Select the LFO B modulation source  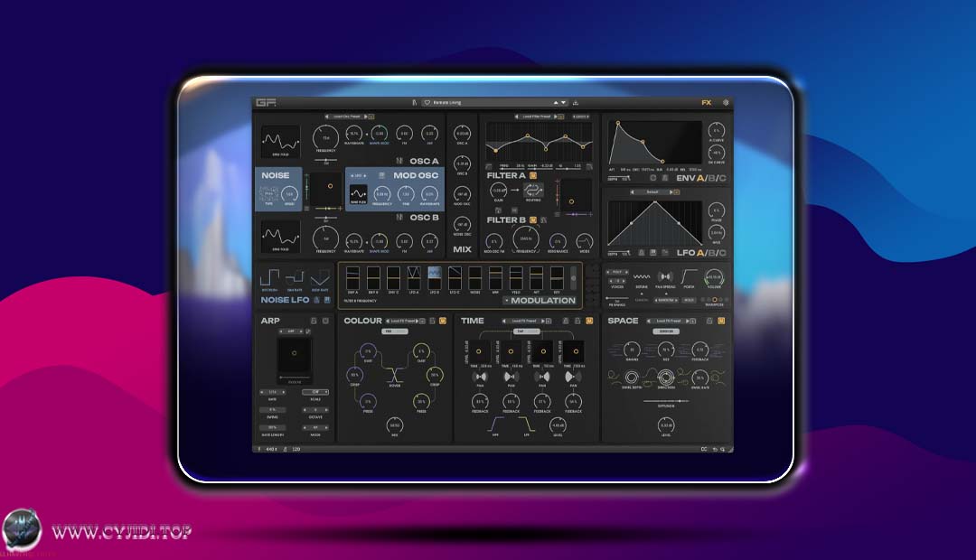433,275
